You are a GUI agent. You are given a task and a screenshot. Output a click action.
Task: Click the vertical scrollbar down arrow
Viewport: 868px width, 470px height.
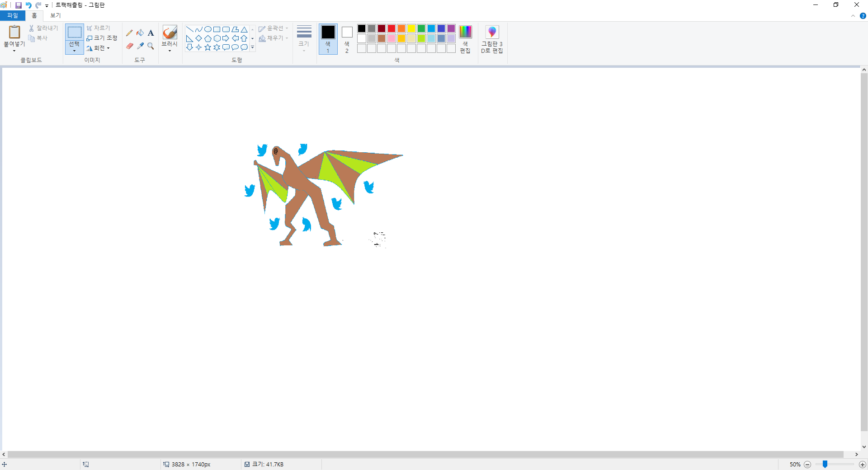(864, 447)
